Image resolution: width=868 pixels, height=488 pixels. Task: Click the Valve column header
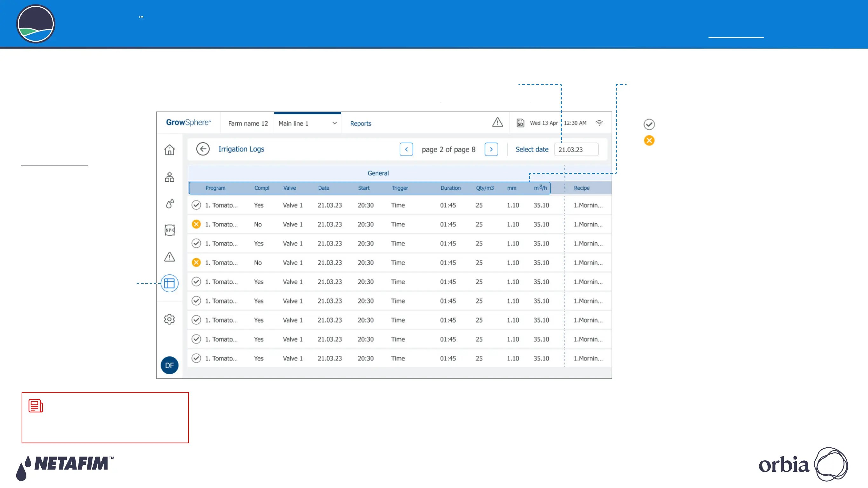pyautogui.click(x=289, y=188)
